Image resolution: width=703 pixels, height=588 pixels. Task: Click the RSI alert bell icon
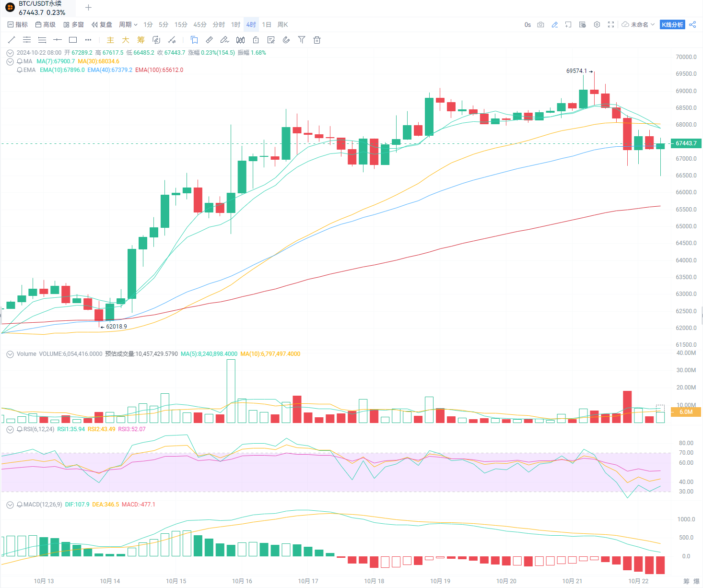click(x=20, y=429)
